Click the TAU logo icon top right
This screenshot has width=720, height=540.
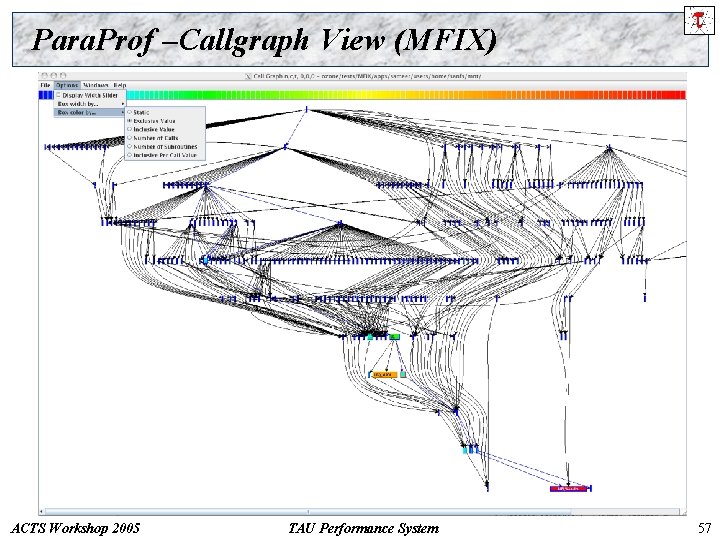699,20
